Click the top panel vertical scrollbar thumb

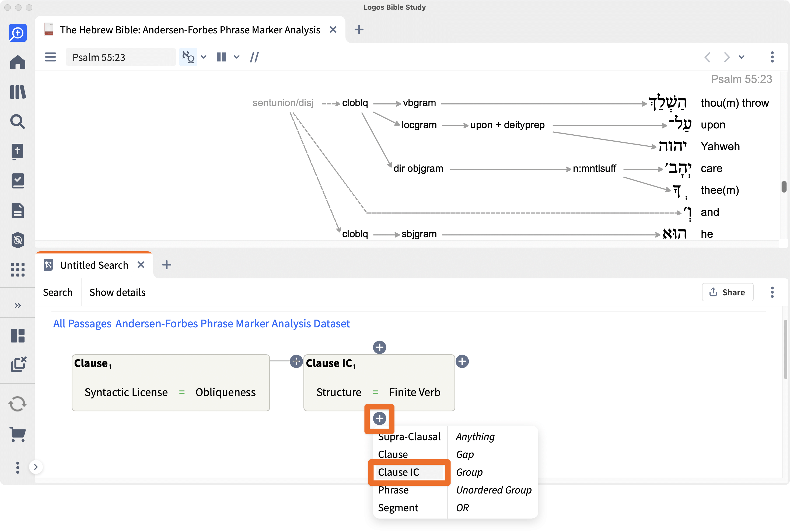coord(784,187)
